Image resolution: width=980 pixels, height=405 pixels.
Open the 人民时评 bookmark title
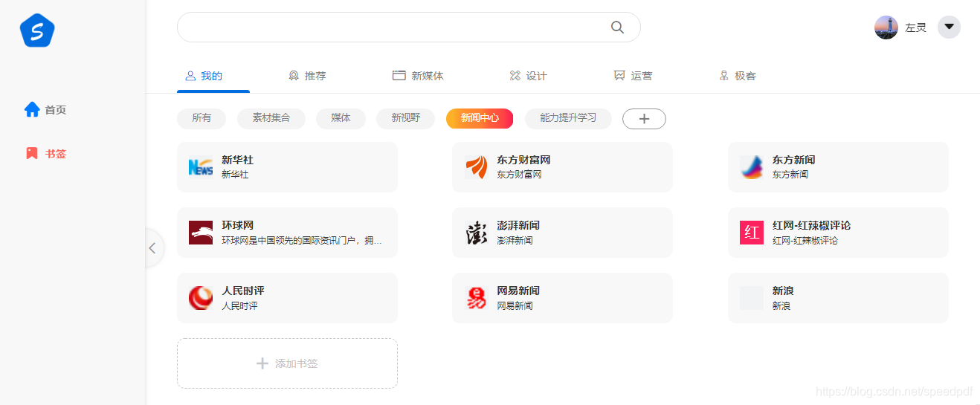tap(243, 291)
